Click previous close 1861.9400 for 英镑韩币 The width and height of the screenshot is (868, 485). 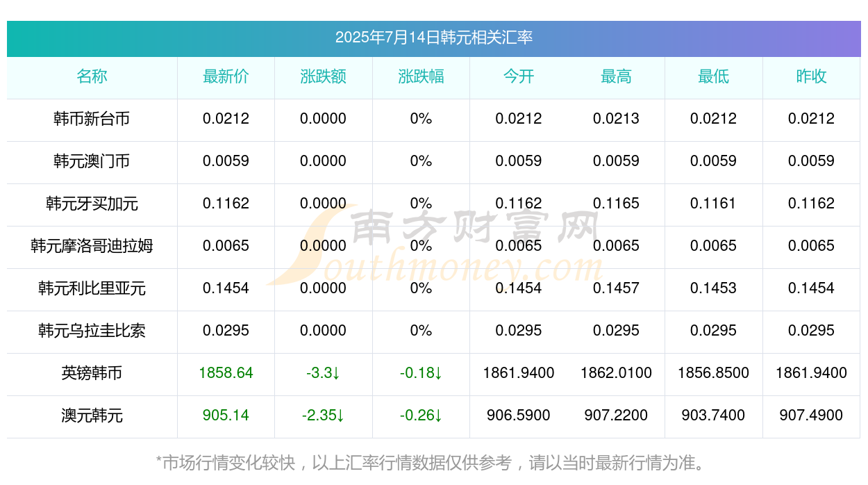811,373
